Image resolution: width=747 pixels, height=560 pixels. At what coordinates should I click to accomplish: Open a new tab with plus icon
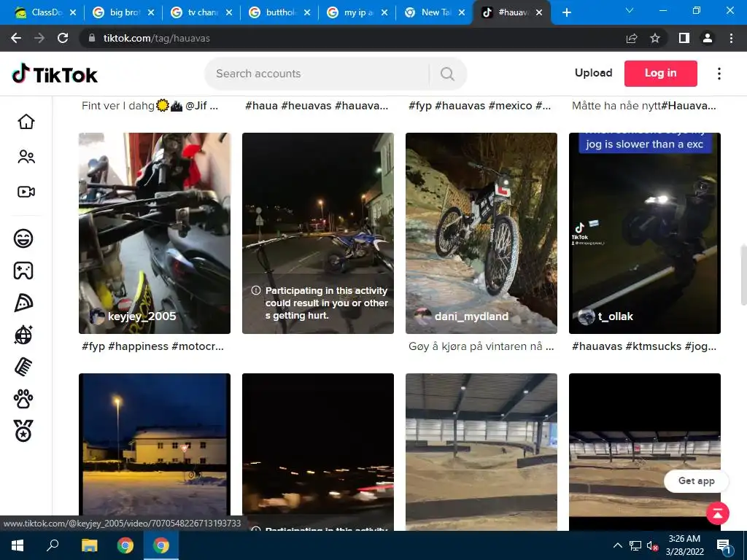(x=566, y=12)
